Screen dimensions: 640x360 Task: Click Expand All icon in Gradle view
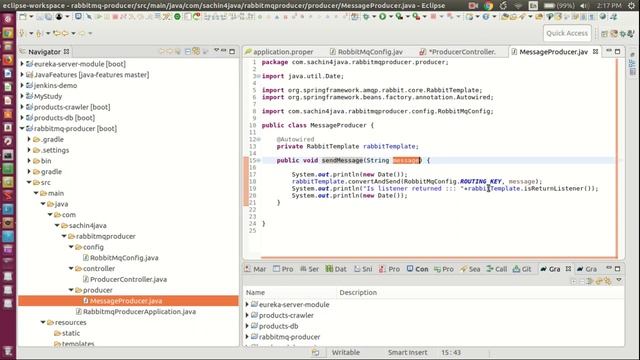point(573,281)
